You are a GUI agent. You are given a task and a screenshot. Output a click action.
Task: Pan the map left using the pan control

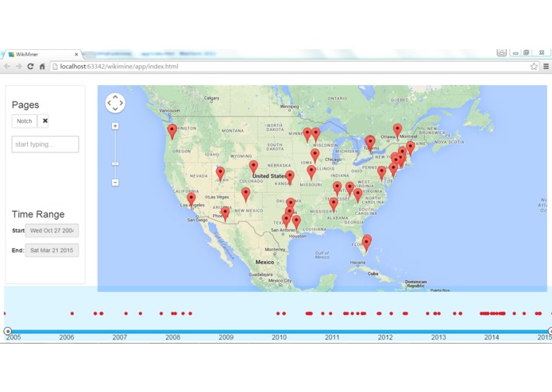pyautogui.click(x=109, y=103)
